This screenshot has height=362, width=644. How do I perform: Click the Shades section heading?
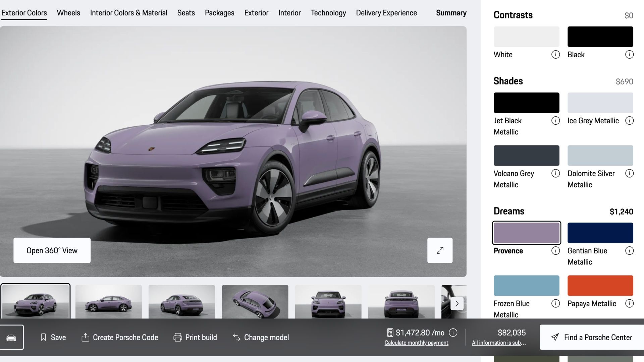point(508,81)
